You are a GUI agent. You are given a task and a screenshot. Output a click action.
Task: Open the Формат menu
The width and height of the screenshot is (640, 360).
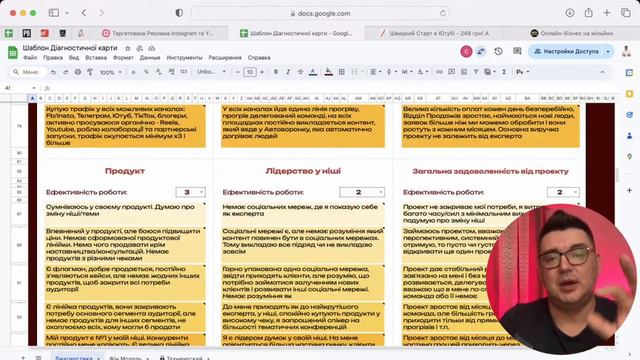pos(123,58)
